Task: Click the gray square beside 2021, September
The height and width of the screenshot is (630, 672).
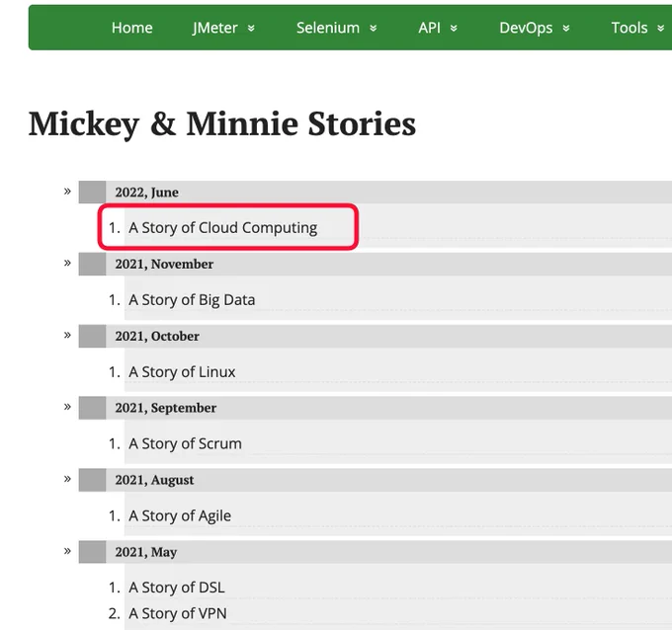Action: (x=92, y=408)
